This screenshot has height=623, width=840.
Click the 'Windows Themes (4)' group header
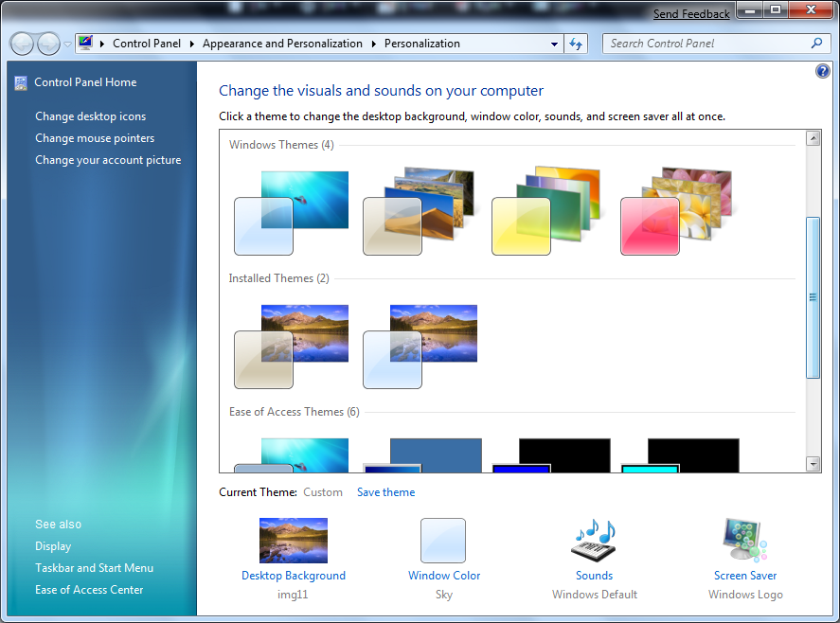tap(282, 145)
